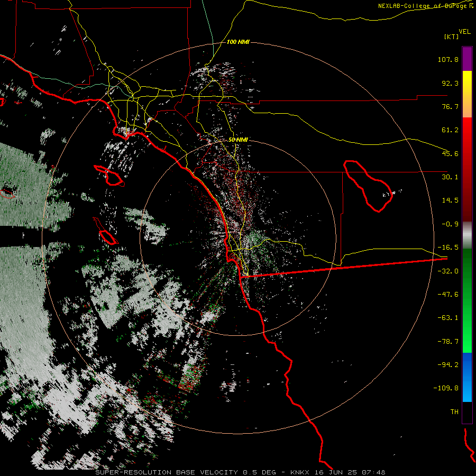Click the -94.2 velocity scale value
Image resolution: width=476 pixels, height=476 pixels.
pos(448,364)
